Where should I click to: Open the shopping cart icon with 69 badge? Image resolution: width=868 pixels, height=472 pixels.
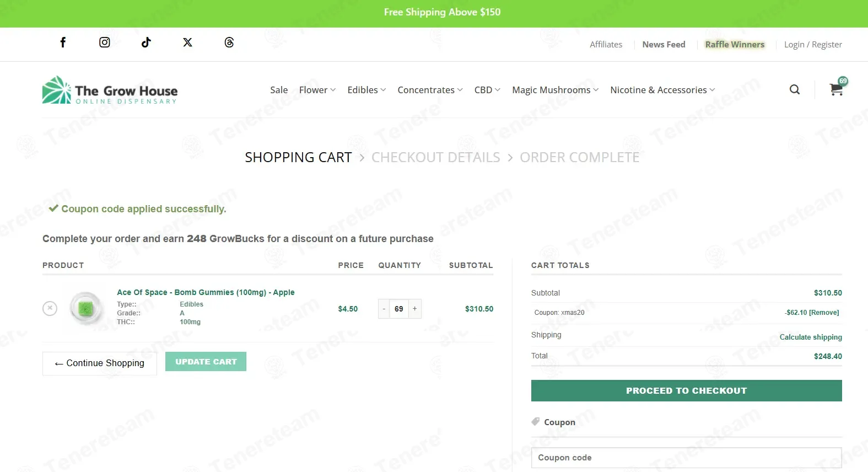[837, 88]
